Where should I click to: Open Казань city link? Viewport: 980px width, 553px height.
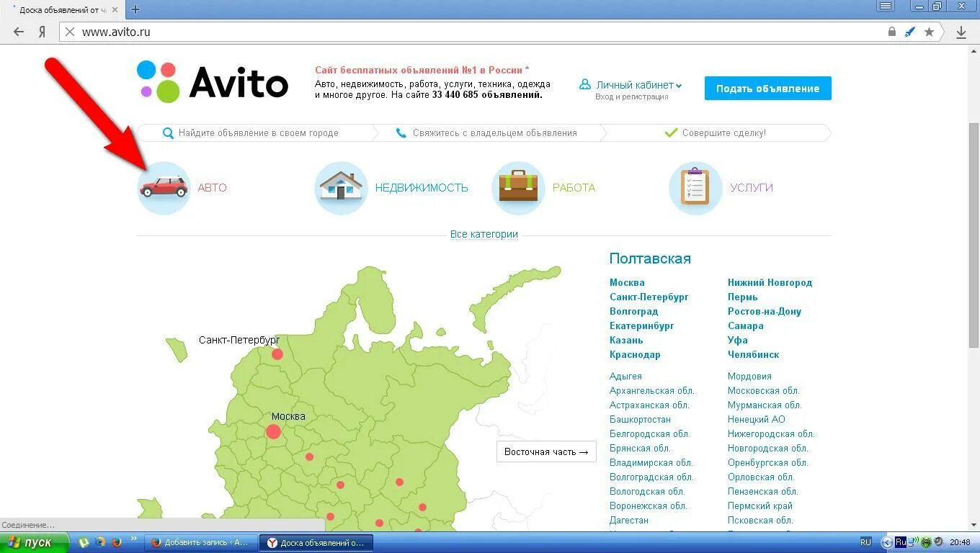point(626,341)
